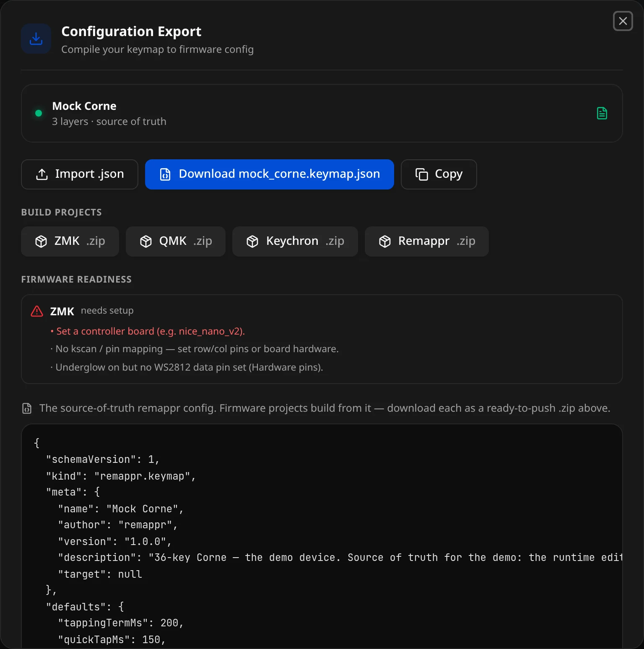Click the "quickTapMs": 150 JSON line
Image resolution: width=644 pixels, height=649 pixels.
112,640
